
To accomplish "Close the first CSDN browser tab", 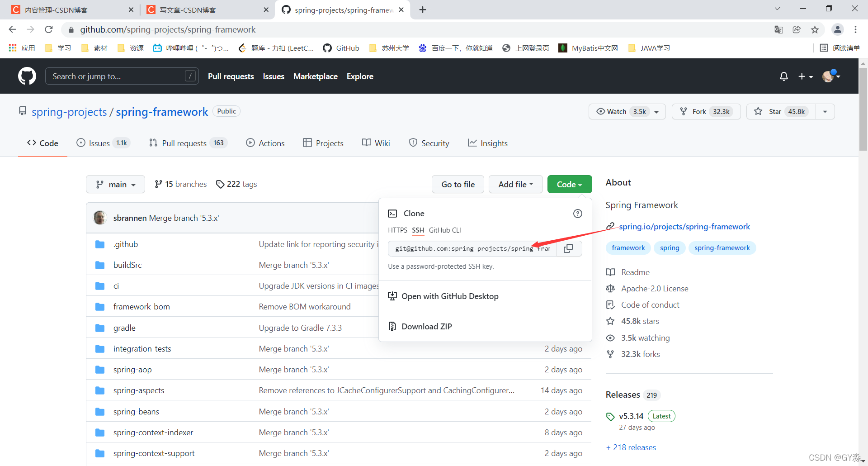I will [131, 10].
